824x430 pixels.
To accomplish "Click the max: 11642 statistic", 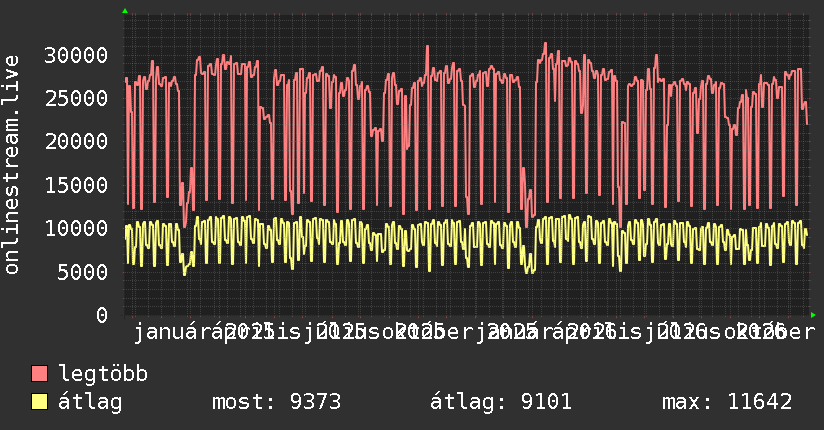I will pyautogui.click(x=727, y=402).
